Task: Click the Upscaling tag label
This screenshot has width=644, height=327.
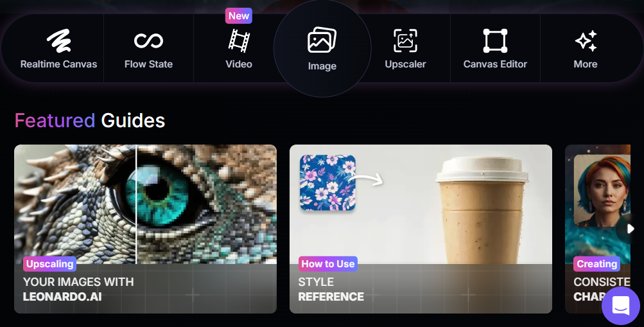Action: [x=49, y=264]
